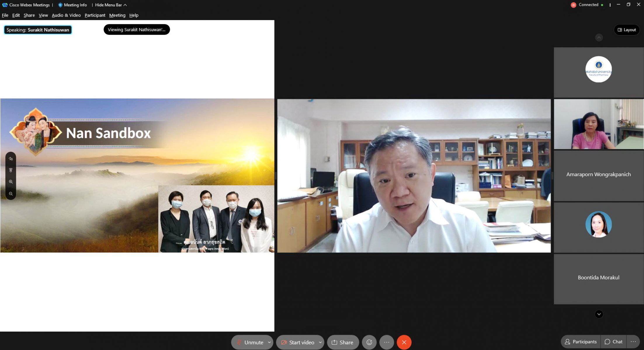Restore down the Webex window
Image resolution: width=644 pixels, height=350 pixels.
pos(629,5)
